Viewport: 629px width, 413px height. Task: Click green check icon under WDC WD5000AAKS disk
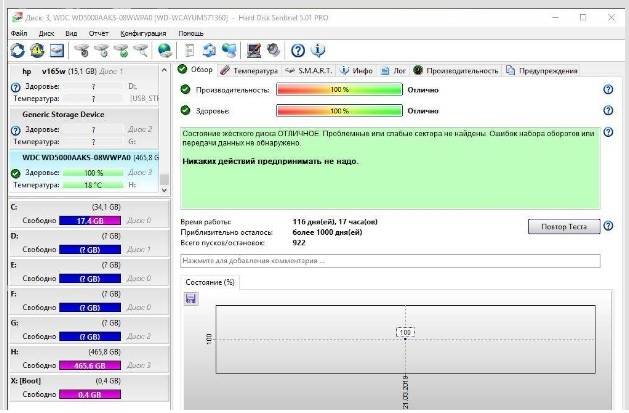(x=16, y=173)
